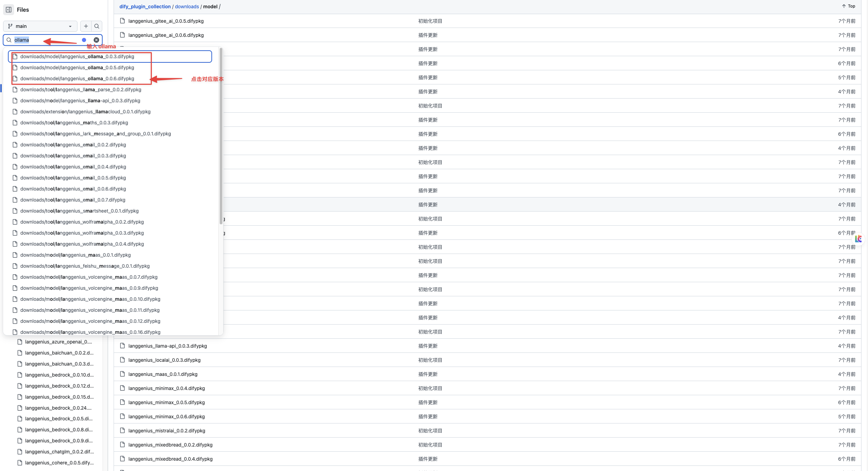Select langgenius_azure_openai tree item
This screenshot has width=868, height=471.
coord(59,342)
